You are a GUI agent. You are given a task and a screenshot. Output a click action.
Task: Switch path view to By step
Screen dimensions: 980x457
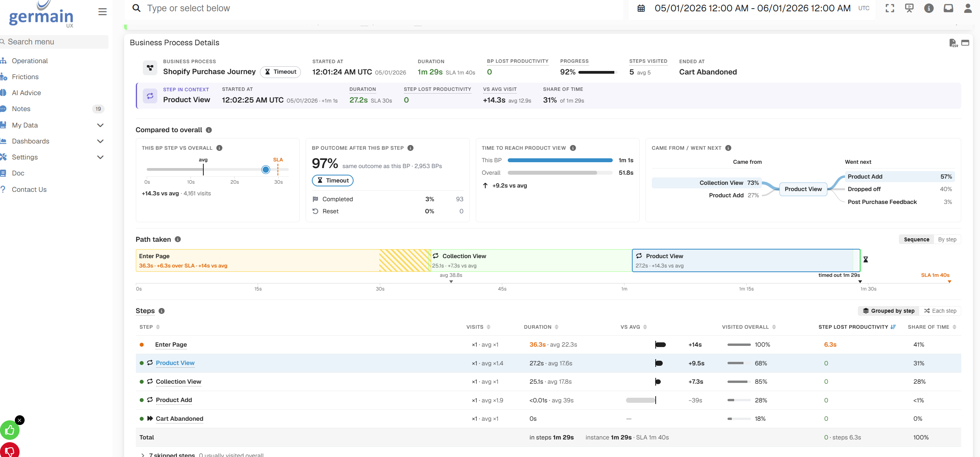pos(947,239)
